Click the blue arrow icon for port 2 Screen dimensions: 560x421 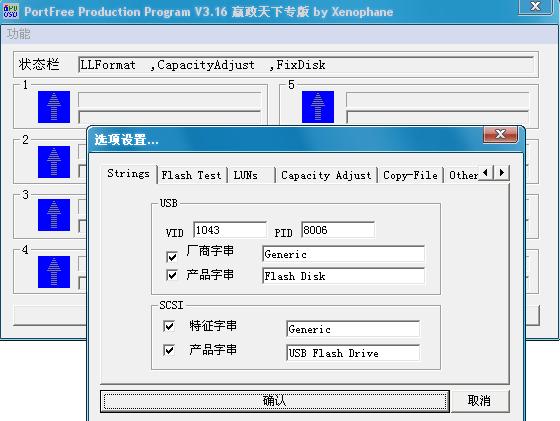pos(54,162)
